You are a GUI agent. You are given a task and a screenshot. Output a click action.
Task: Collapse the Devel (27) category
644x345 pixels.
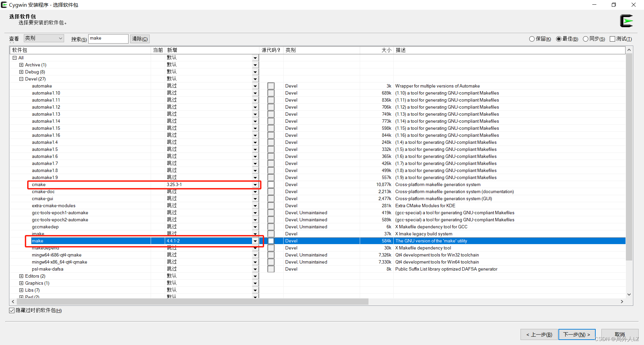(x=21, y=79)
